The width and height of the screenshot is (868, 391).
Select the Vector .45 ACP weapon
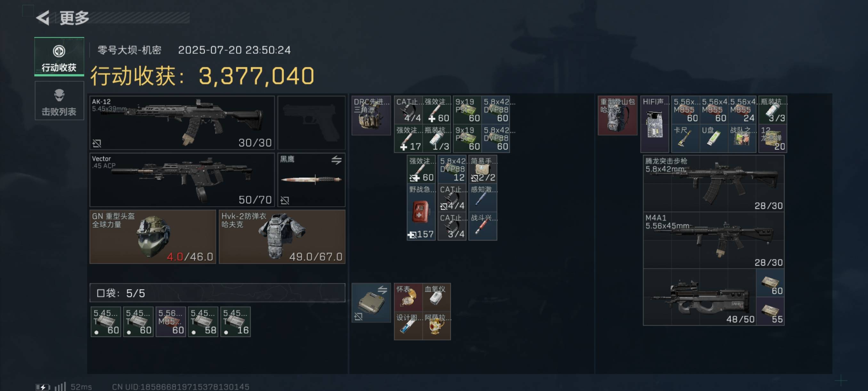pos(182,179)
